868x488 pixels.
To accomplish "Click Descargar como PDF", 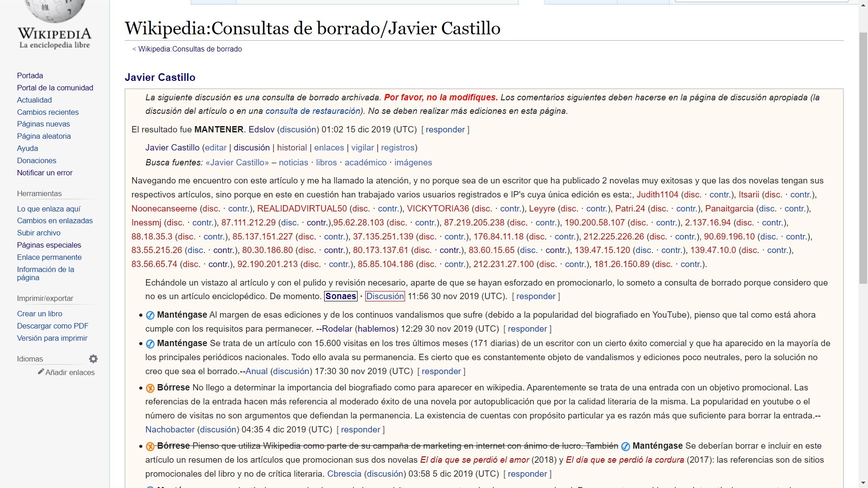I will [53, 326].
